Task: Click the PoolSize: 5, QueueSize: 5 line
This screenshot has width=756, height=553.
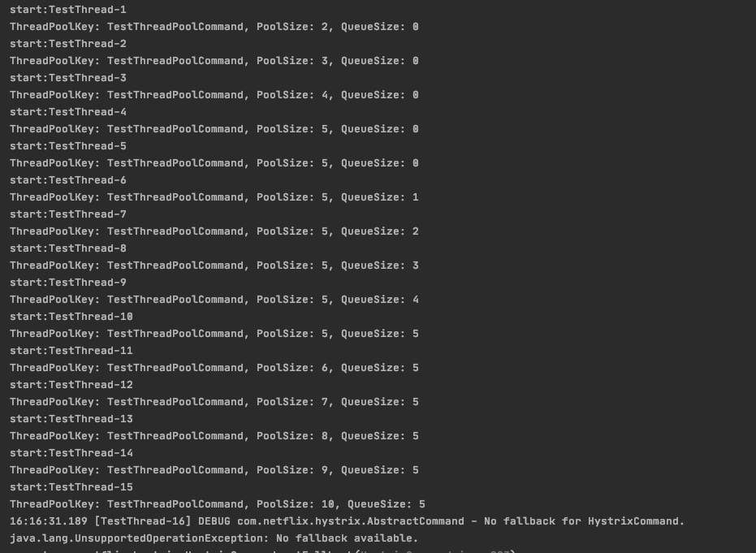Action: click(214, 334)
